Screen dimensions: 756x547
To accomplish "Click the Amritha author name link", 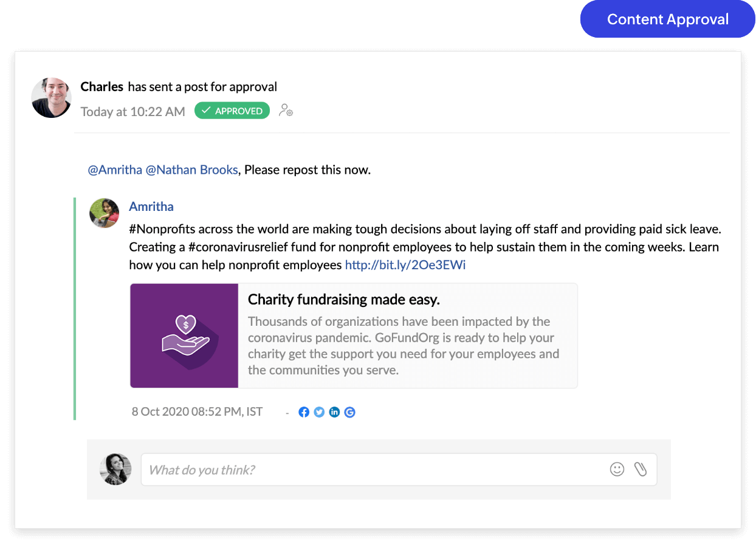I will pyautogui.click(x=151, y=207).
